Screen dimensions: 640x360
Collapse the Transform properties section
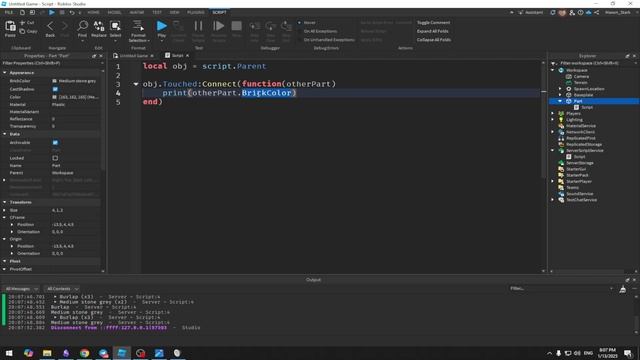coord(4,202)
